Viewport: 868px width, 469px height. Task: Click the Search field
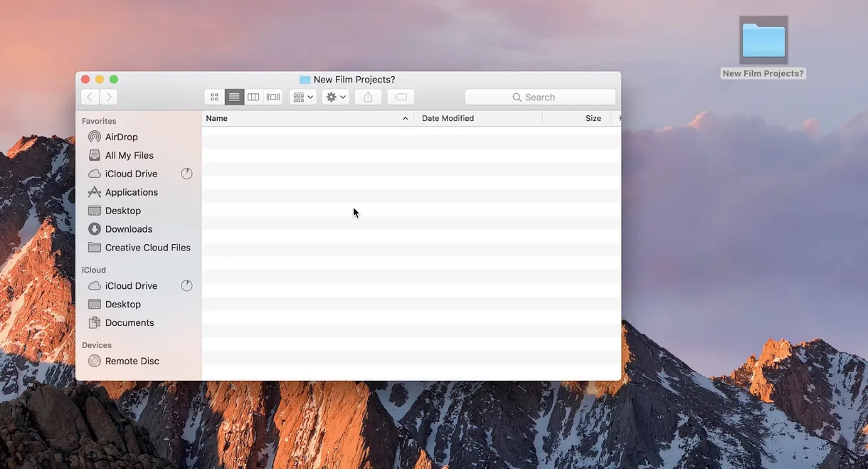(x=540, y=97)
